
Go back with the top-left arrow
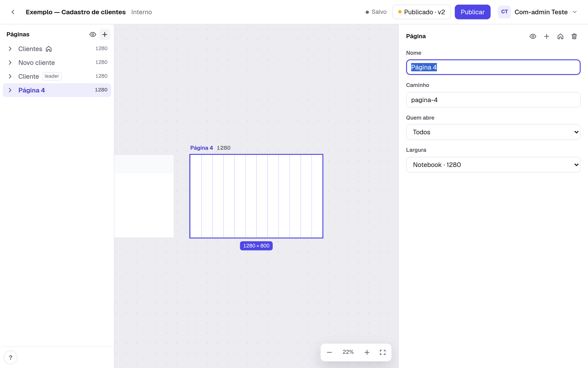click(x=13, y=12)
